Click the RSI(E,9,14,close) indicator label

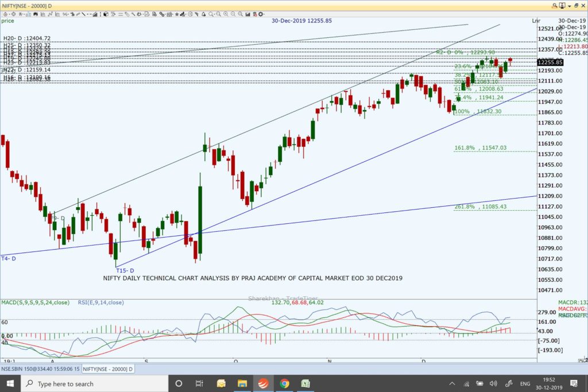(100, 302)
